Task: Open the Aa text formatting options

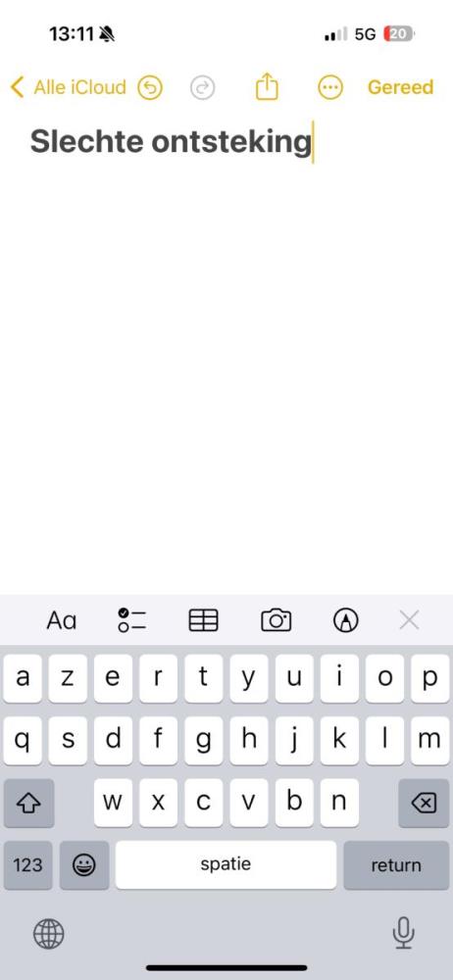Action: tap(62, 620)
